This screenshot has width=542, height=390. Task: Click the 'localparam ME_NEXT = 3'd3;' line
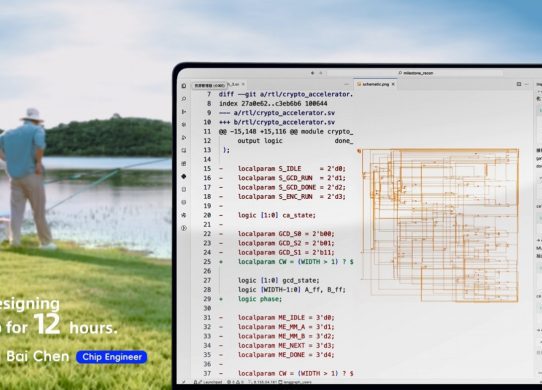(286, 345)
